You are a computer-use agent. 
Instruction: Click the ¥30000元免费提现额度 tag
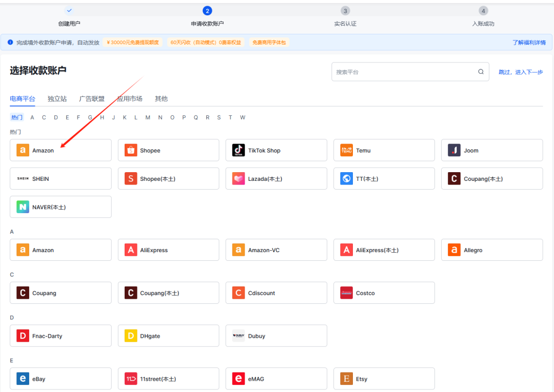[x=133, y=43]
